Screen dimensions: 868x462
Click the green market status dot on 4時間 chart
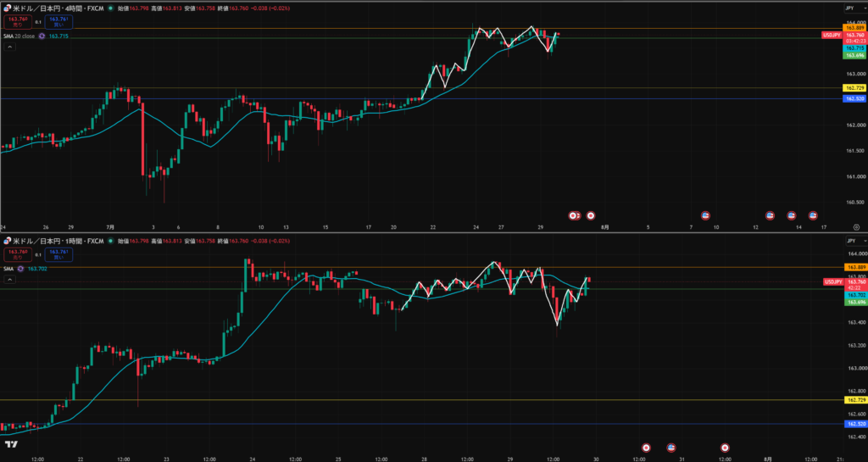point(111,8)
